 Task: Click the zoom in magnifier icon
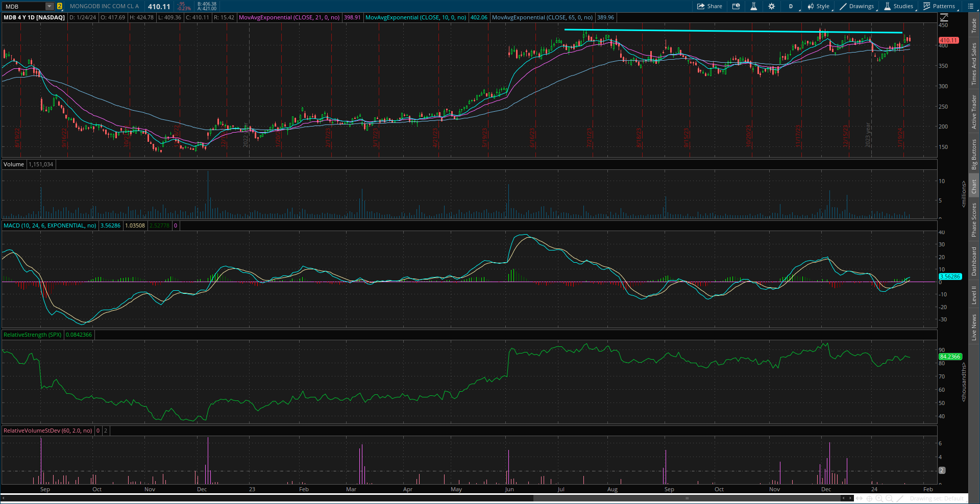(879, 498)
